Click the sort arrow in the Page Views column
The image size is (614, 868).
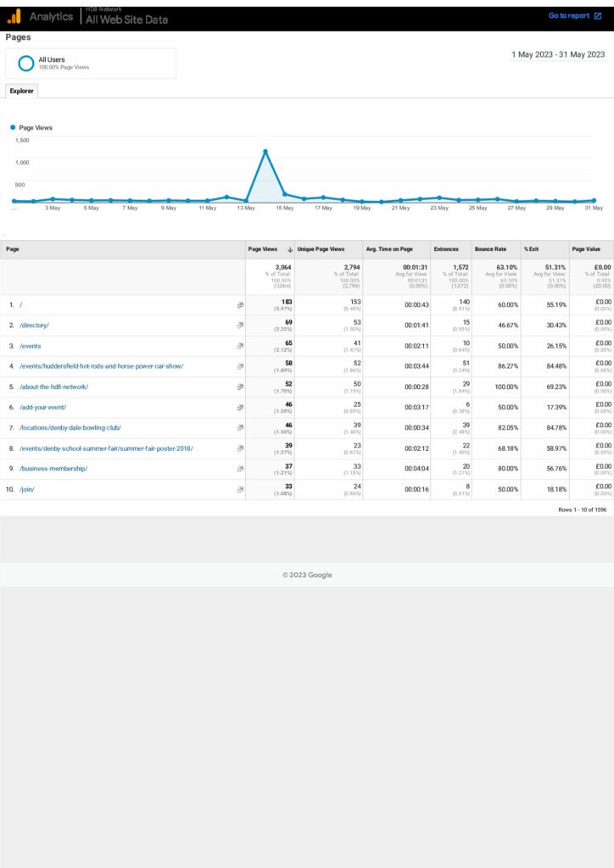click(x=290, y=249)
